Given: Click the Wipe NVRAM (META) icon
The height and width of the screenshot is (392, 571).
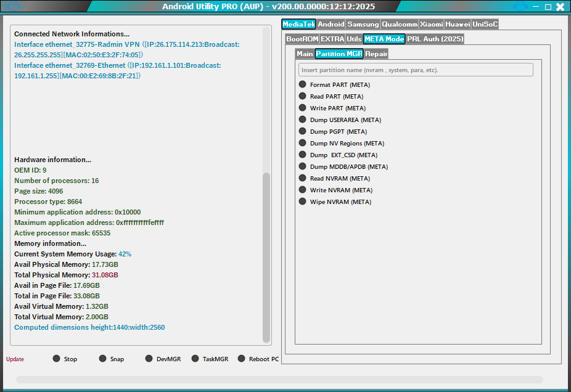Looking at the screenshot, I should [302, 202].
